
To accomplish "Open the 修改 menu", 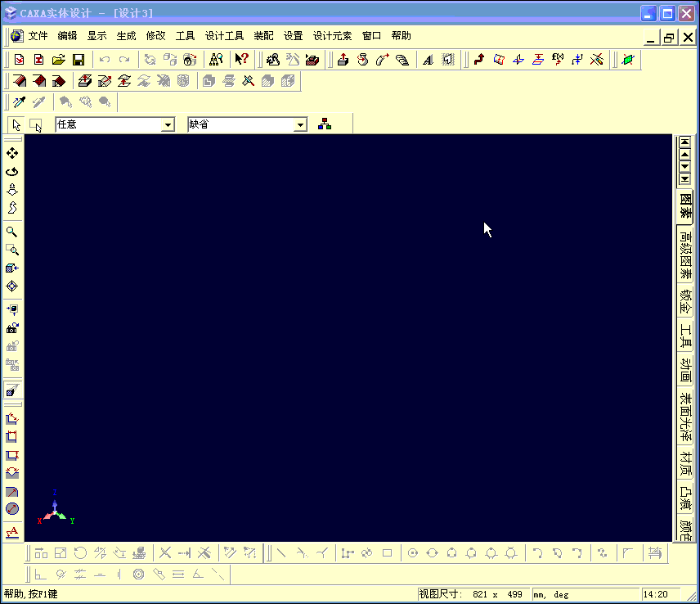I will tap(155, 36).
